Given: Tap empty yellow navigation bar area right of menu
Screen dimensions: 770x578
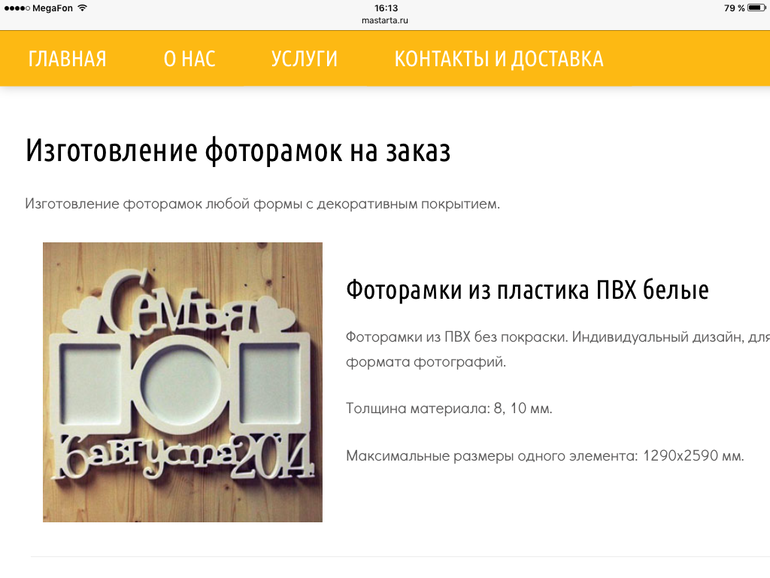Looking at the screenshot, I should (690, 59).
